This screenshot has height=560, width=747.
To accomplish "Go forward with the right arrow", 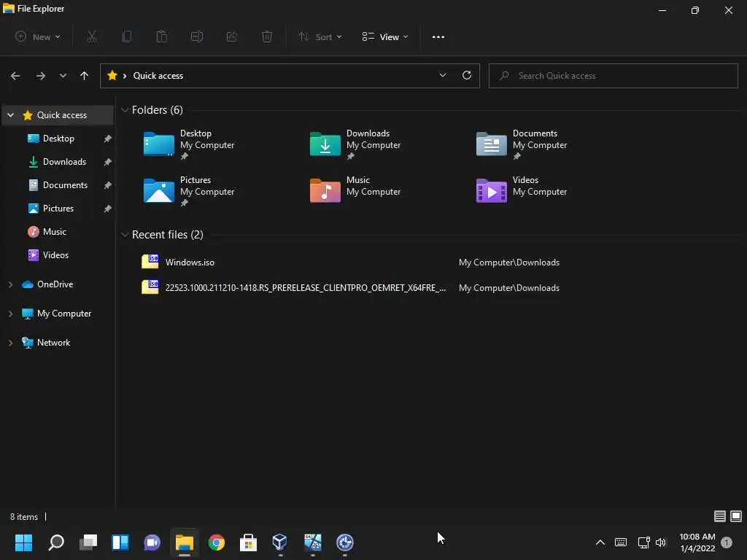I will [x=41, y=76].
